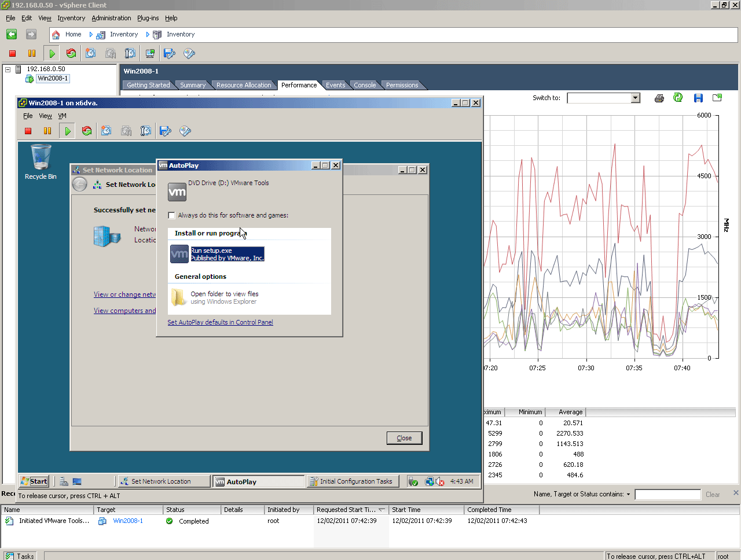Open the VM menu in console window
The width and height of the screenshot is (741, 560).
(x=62, y=116)
